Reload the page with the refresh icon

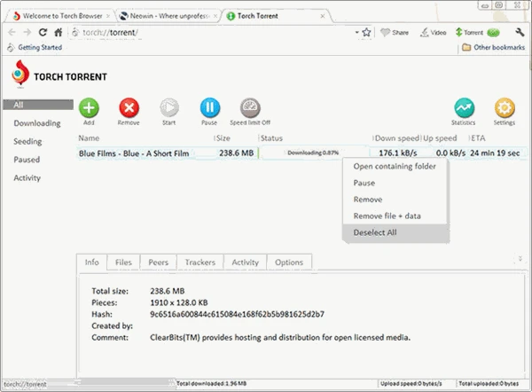pos(43,32)
